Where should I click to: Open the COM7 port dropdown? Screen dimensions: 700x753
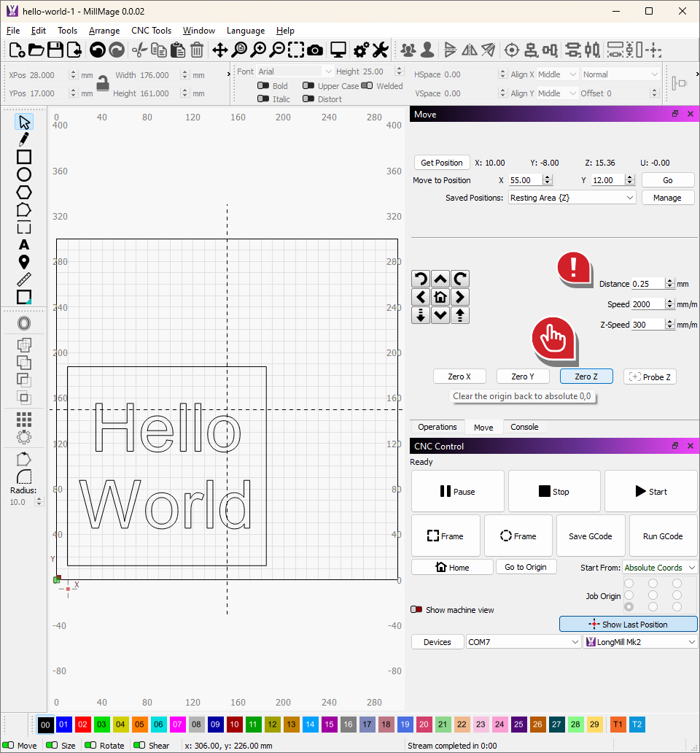pyautogui.click(x=524, y=642)
